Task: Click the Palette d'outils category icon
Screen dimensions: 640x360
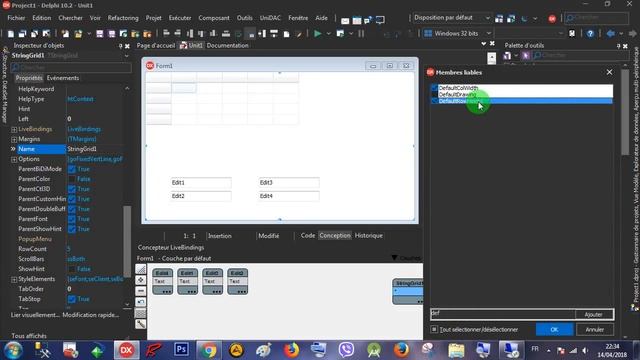Action: tap(507, 56)
